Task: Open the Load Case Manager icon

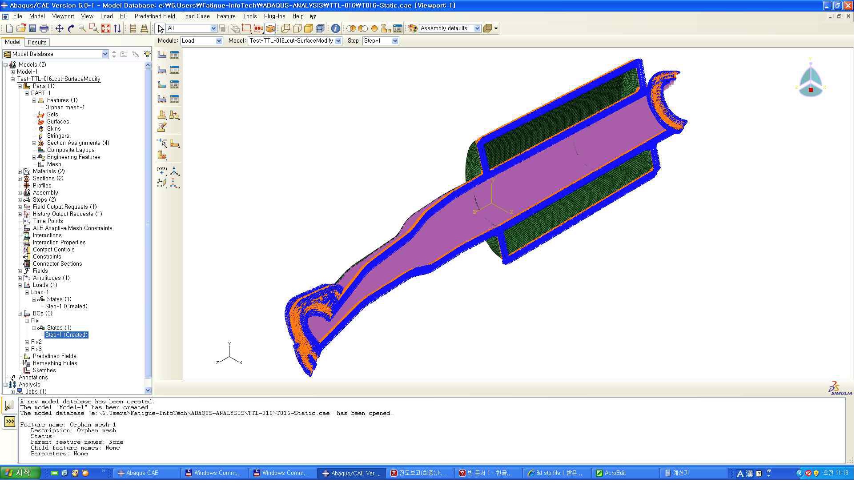Action: coord(174,99)
